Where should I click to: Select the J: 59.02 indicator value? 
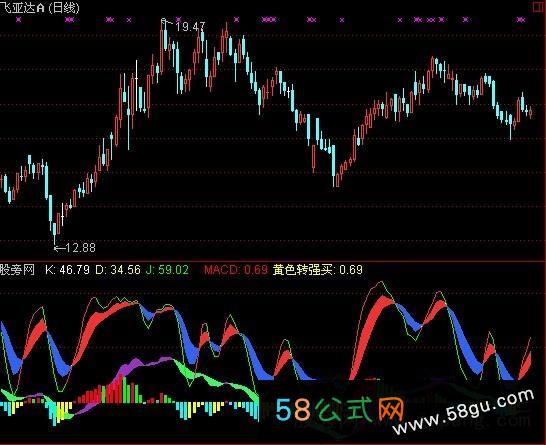167,270
